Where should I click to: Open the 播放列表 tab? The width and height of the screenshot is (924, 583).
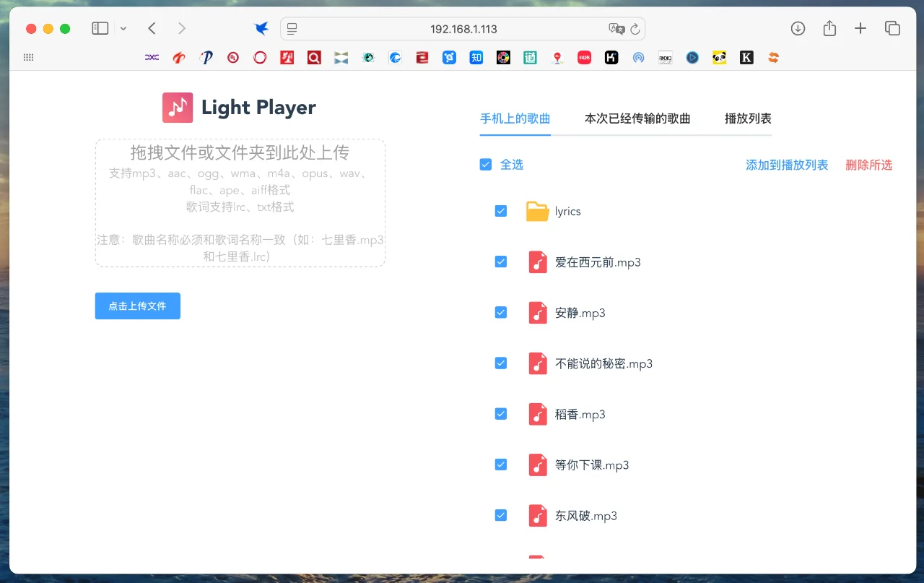[747, 118]
